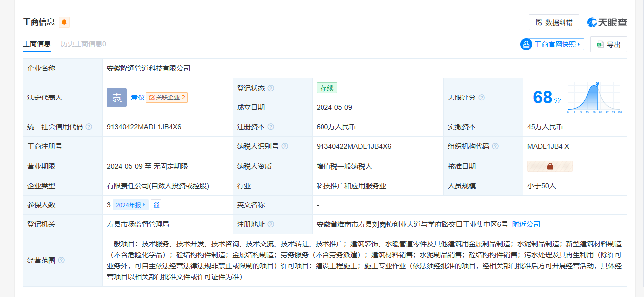Click the 导出 export button
Screen dimensions: 644x297
coord(609,44)
